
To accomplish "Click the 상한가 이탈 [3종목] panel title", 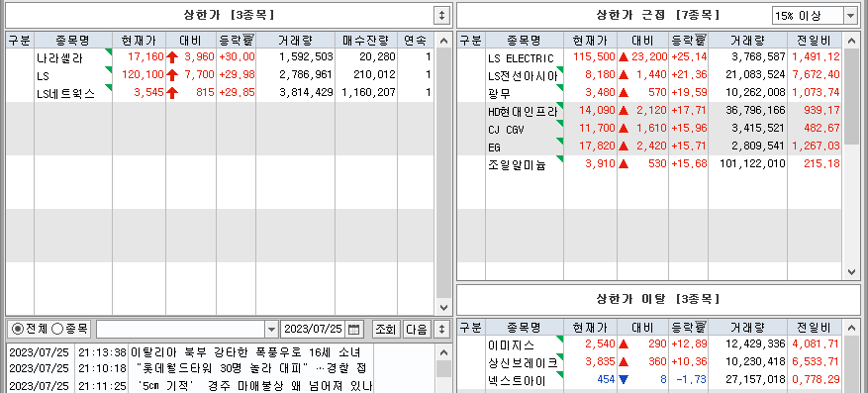I will click(x=657, y=300).
